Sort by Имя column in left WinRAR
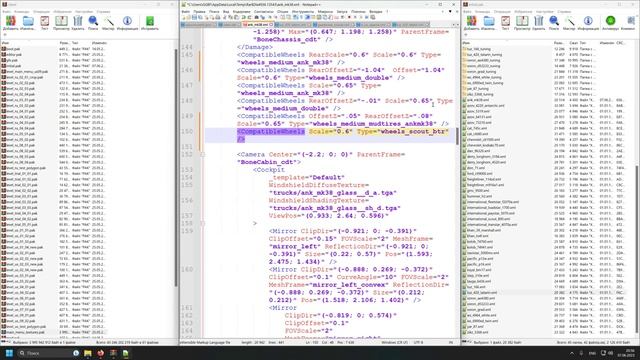The width and height of the screenshot is (640, 360). tap(29, 42)
